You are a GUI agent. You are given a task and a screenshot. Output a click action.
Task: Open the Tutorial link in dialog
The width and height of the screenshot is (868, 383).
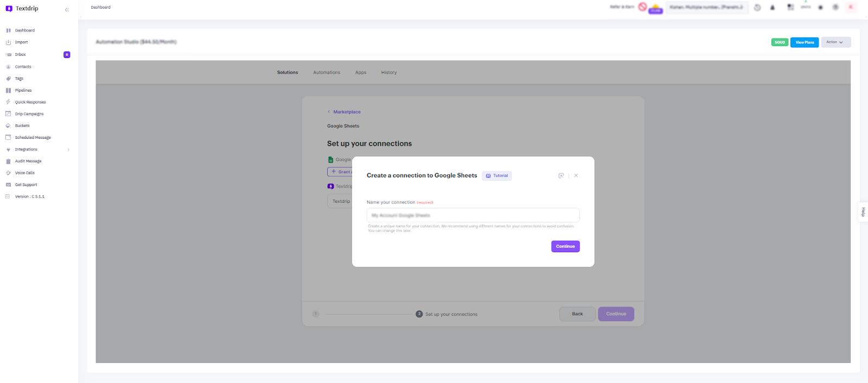coord(497,176)
